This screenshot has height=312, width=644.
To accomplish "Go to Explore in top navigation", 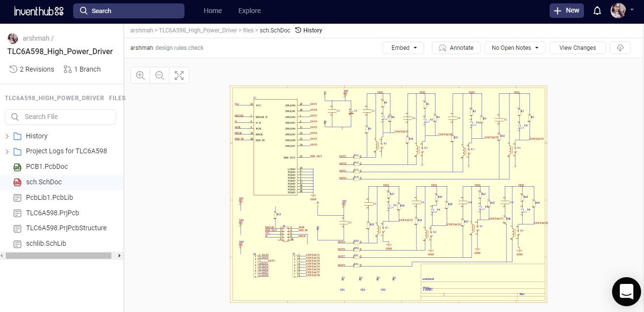I will click(250, 11).
